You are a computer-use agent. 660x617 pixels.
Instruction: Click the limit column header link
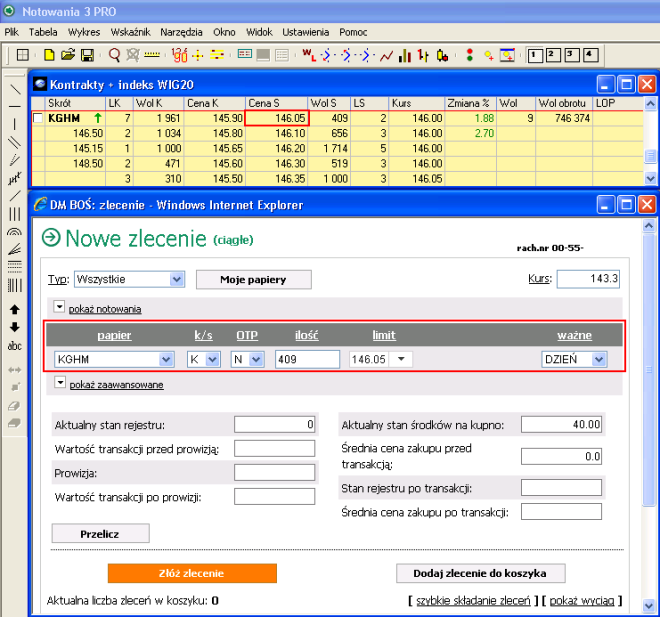point(384,335)
